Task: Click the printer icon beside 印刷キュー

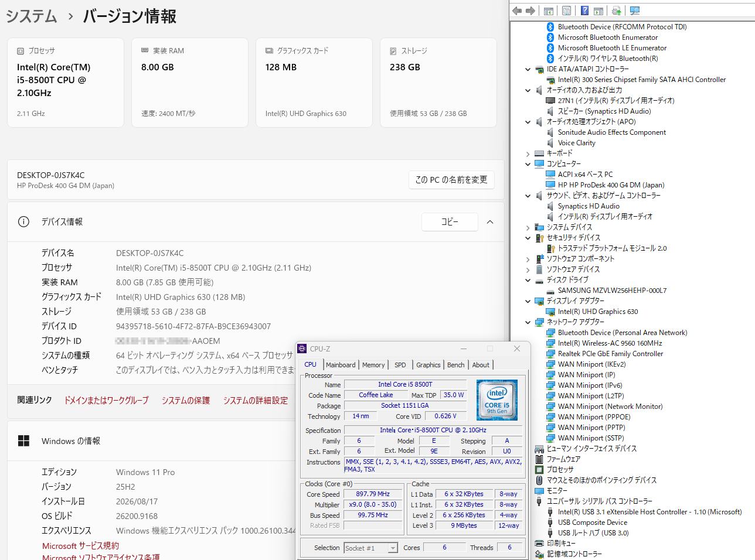Action: pyautogui.click(x=539, y=544)
